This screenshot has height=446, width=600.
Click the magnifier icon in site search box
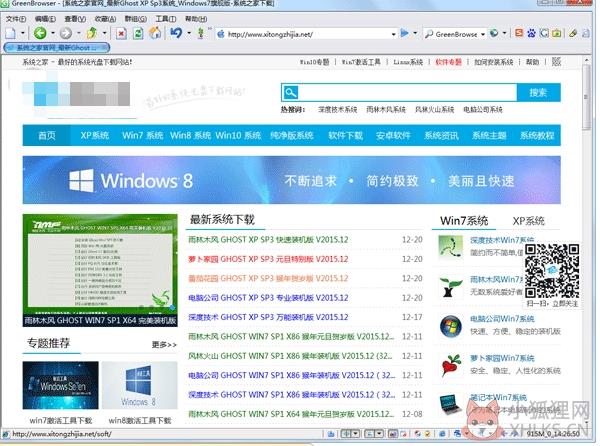pyautogui.click(x=290, y=93)
